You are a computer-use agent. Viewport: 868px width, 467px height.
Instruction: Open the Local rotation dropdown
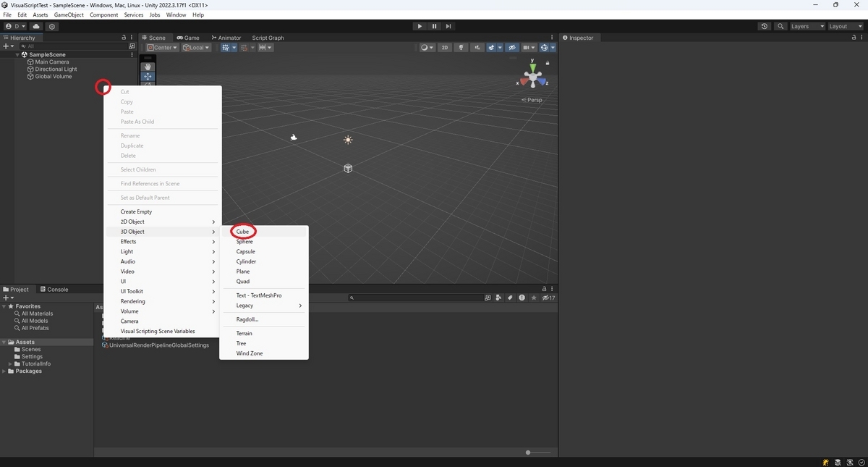pyautogui.click(x=196, y=48)
